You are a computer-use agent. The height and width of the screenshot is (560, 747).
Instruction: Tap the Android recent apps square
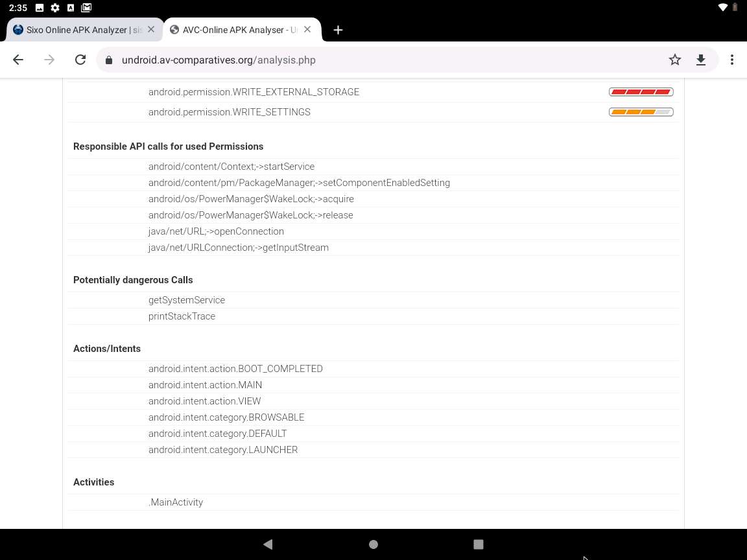pyautogui.click(x=478, y=544)
